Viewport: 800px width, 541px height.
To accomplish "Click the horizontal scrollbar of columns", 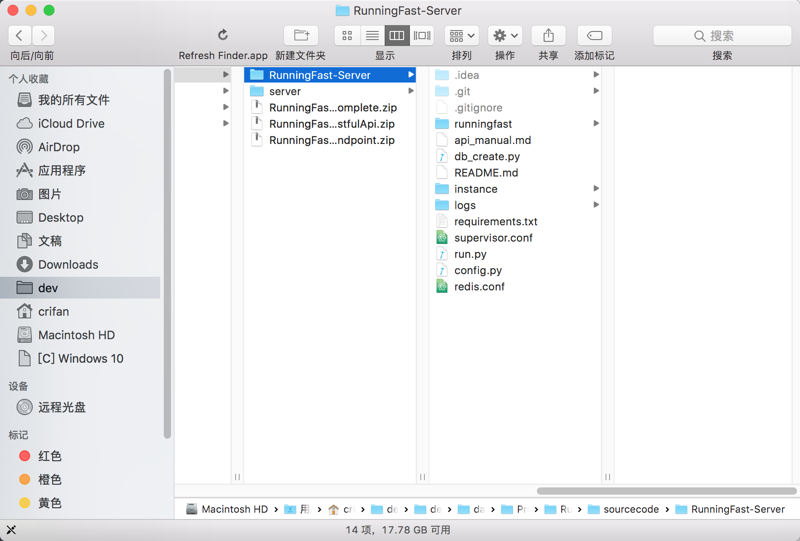I will coord(666,491).
